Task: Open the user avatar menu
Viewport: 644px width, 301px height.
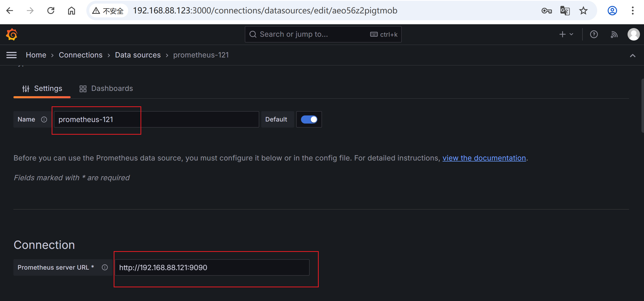Action: (634, 34)
